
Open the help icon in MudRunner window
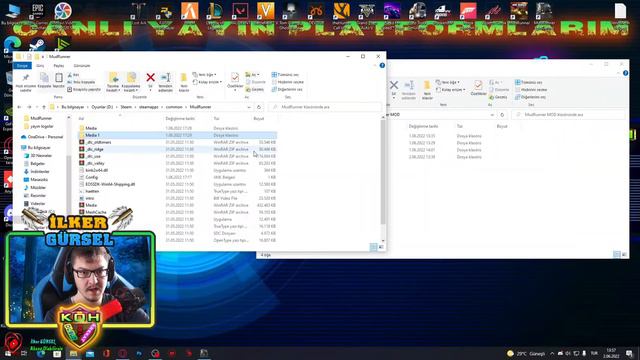pos(382,65)
